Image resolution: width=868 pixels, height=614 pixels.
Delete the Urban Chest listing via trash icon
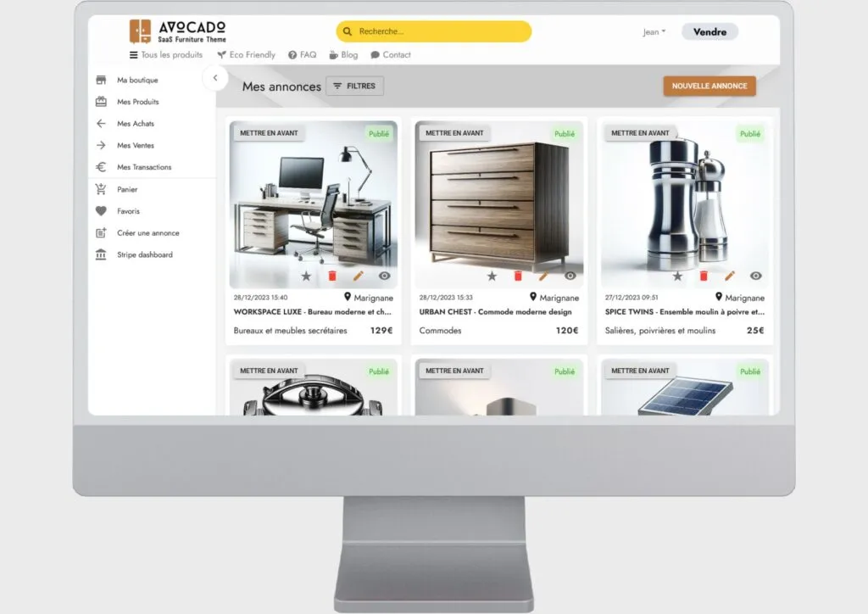point(518,276)
